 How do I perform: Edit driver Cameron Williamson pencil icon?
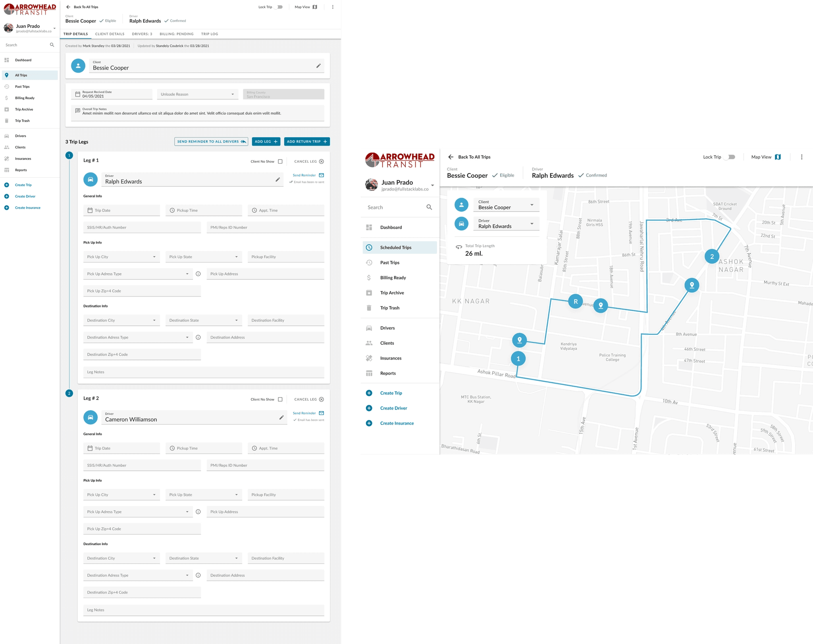(281, 417)
